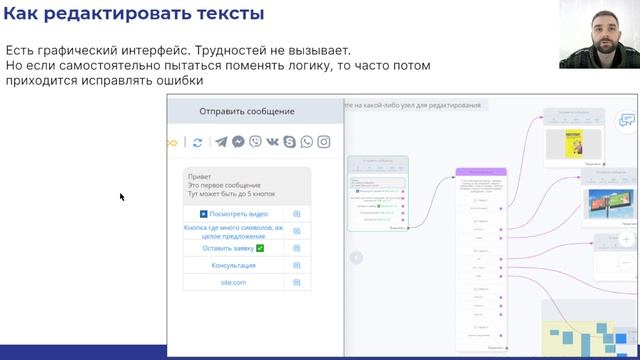Click the refresh arrows icon in the message toolbar

[198, 142]
